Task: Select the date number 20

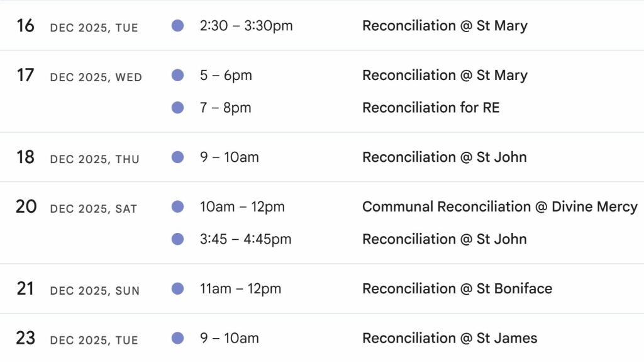Action: click(26, 206)
